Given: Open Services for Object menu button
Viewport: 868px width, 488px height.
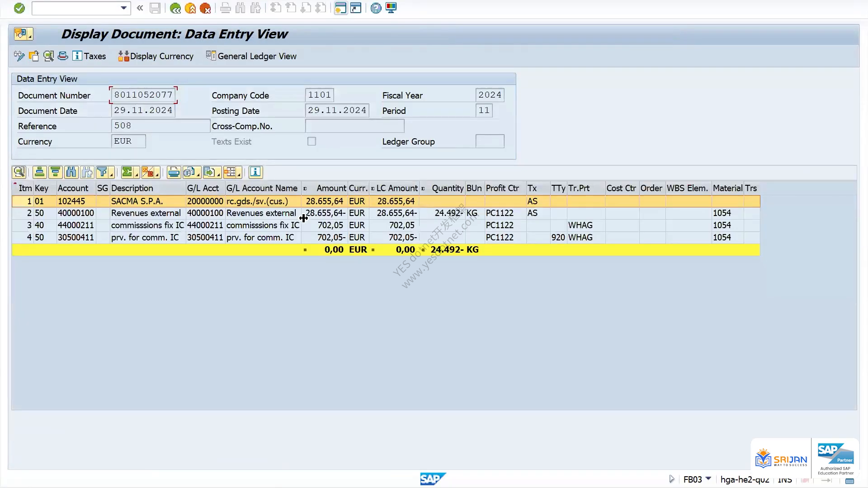Looking at the screenshot, I should [24, 34].
